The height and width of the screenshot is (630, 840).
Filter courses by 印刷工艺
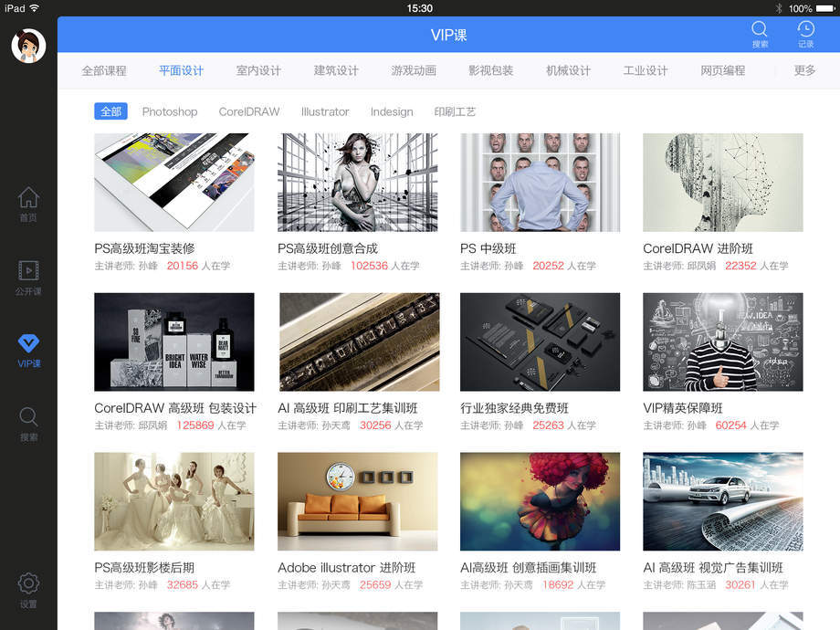coord(455,111)
